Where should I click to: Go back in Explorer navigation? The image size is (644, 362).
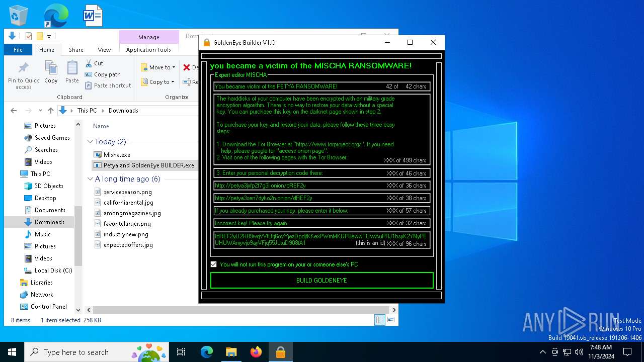(x=14, y=111)
